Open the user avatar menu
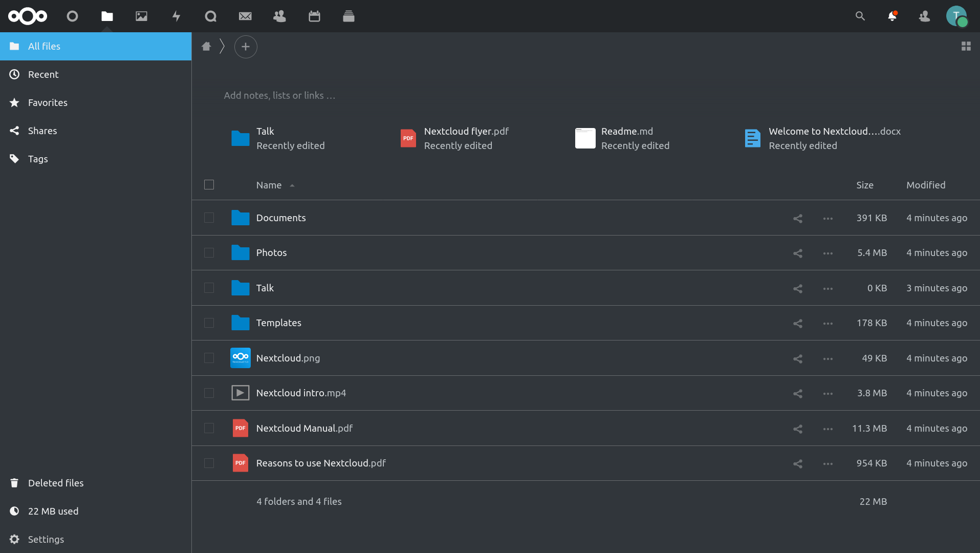This screenshot has height=553, width=980. [956, 16]
